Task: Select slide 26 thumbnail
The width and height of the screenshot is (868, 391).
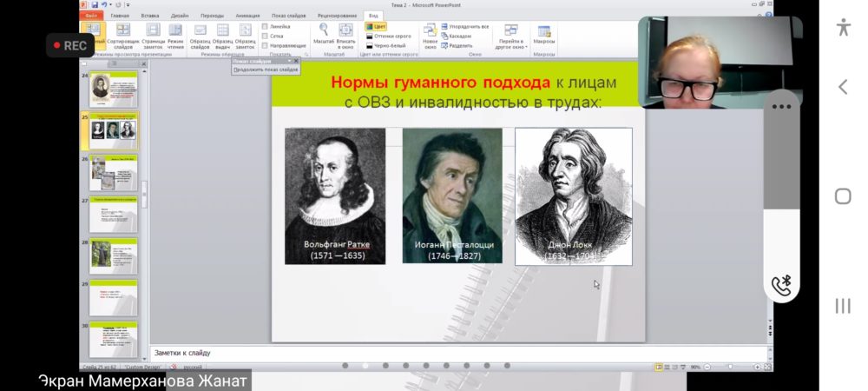Action: [x=114, y=173]
